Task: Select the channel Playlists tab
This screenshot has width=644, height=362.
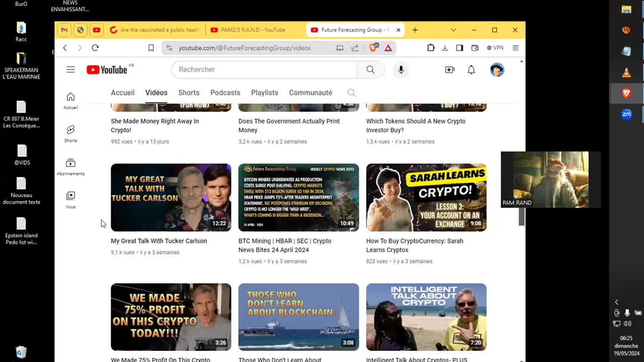Action: [x=265, y=93]
